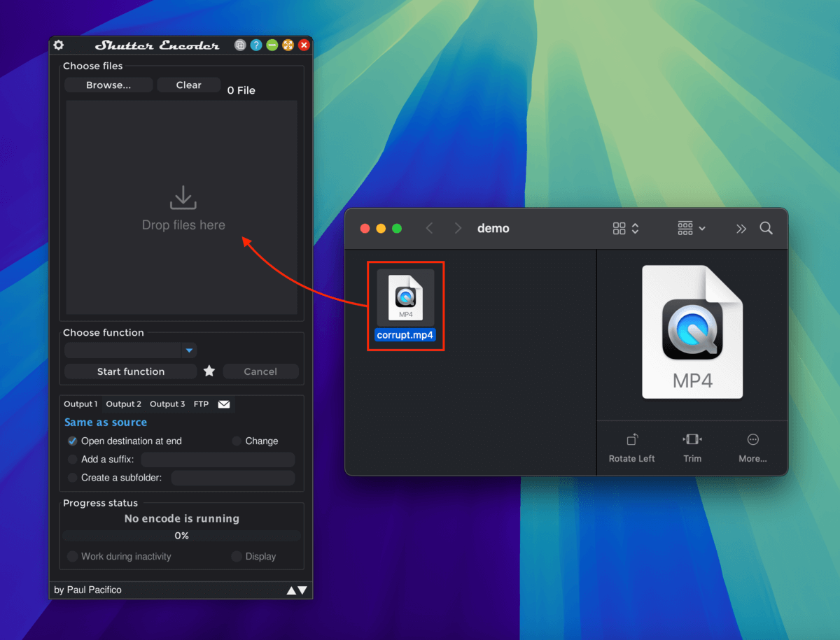
Task: Go forward in Finder demo window
Action: pos(458,229)
